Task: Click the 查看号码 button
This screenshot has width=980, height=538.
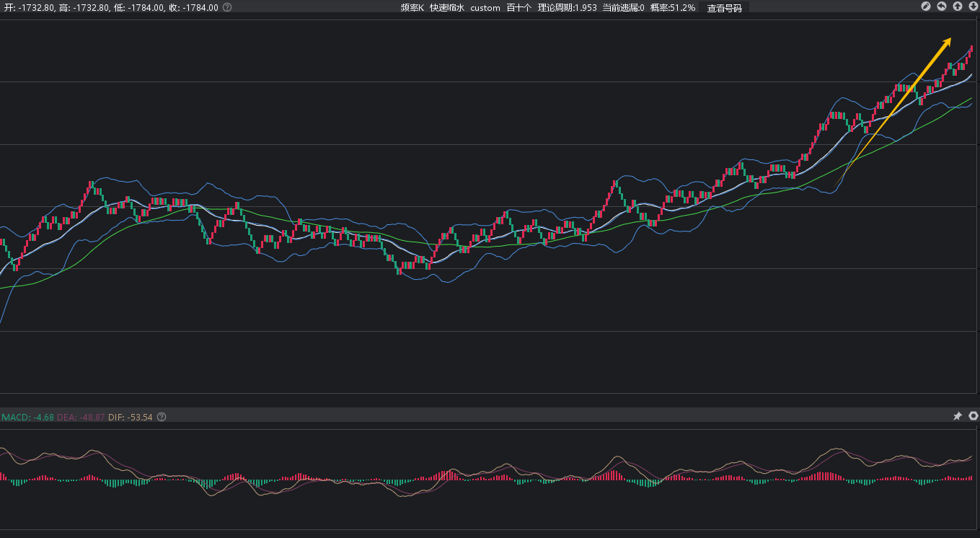Action: coord(724,8)
